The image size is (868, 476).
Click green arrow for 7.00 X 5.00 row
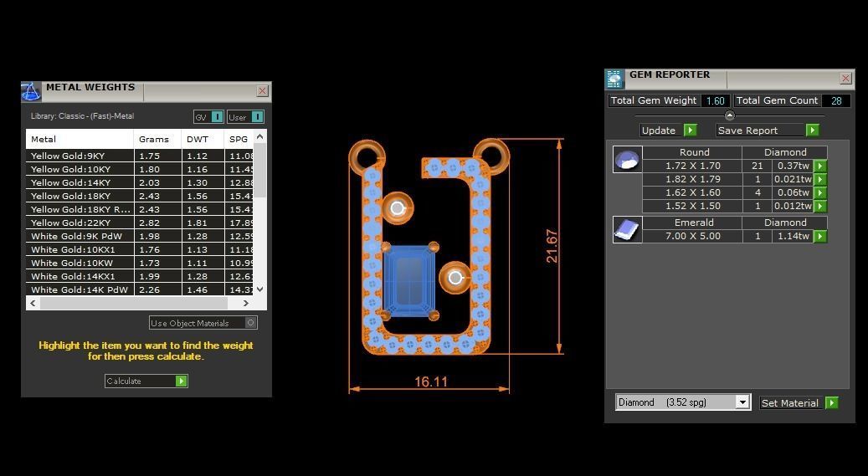pos(820,237)
